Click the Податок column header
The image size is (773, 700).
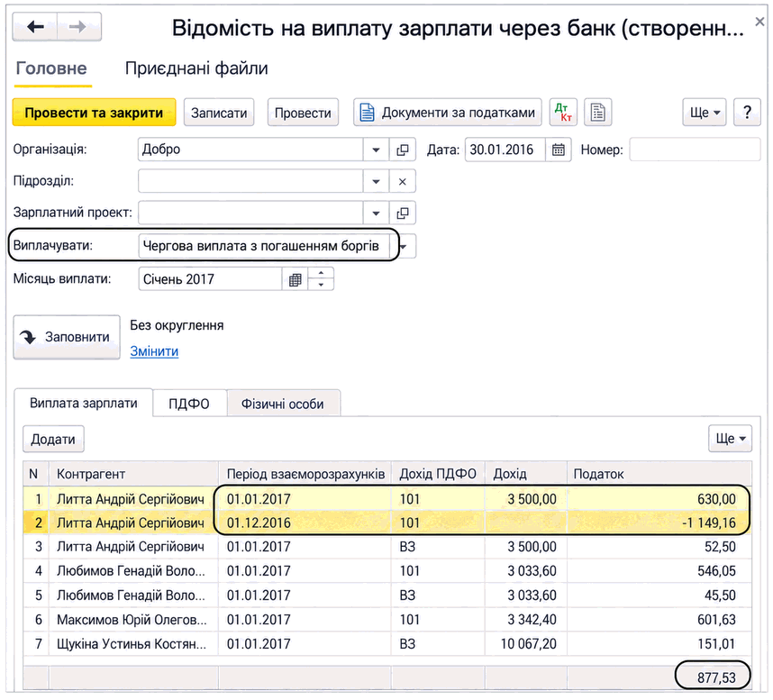point(659,474)
